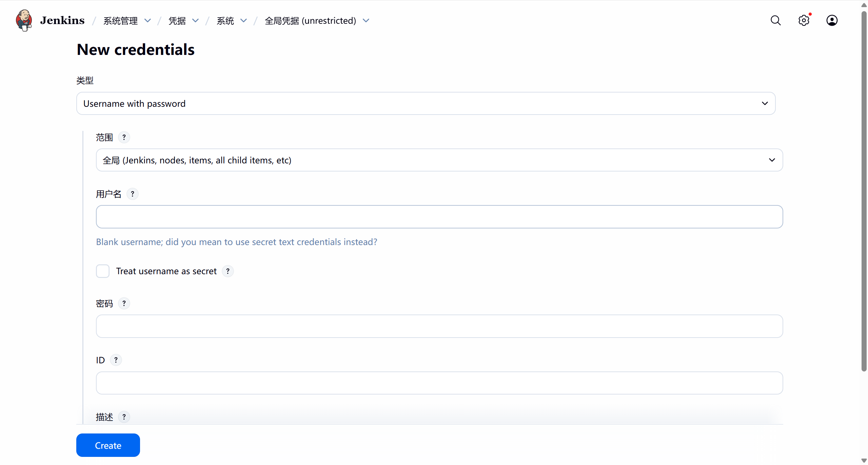Expand the 系统管理 breadcrumb chevron
The height and width of the screenshot is (465, 868).
click(147, 21)
